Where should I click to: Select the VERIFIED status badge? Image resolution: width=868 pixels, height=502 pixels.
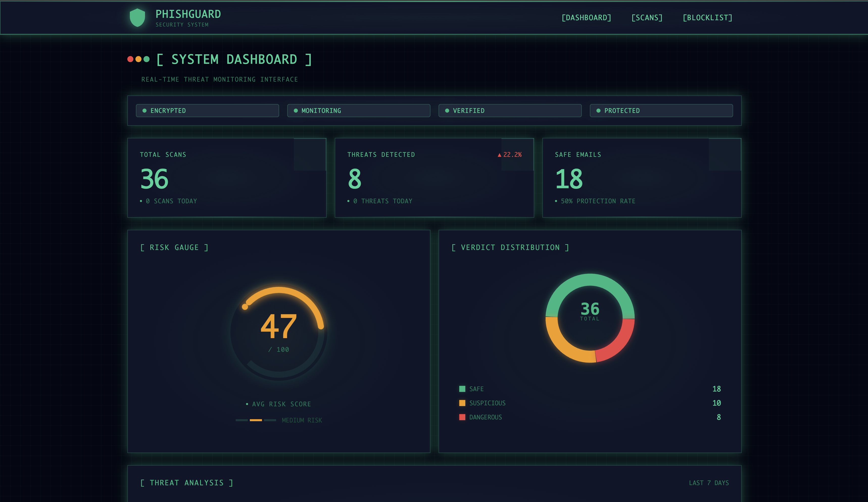510,111
